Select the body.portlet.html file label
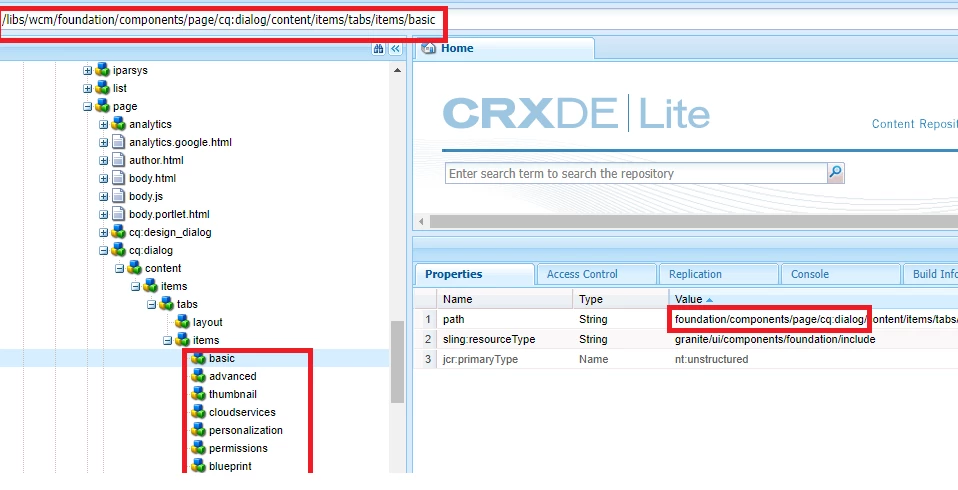 point(169,214)
